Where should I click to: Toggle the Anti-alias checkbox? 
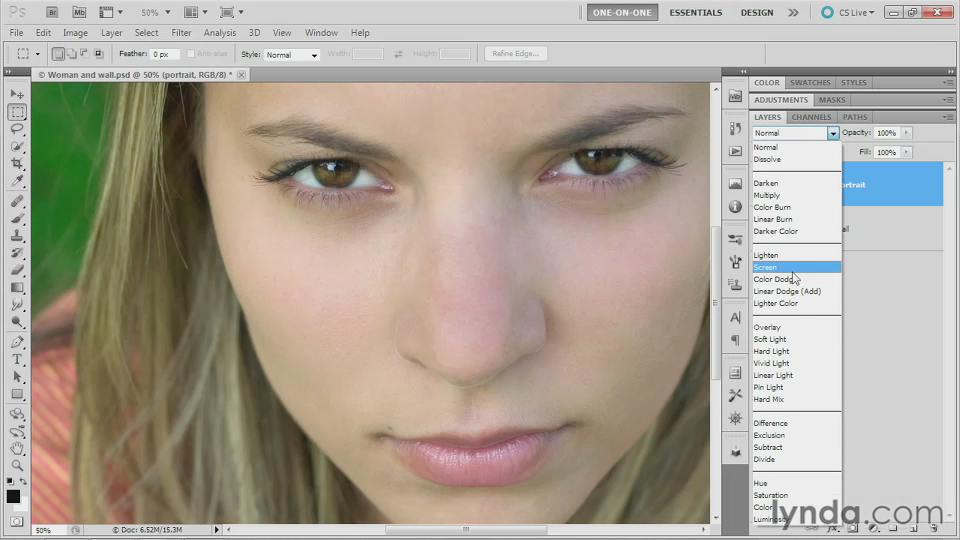(x=190, y=54)
